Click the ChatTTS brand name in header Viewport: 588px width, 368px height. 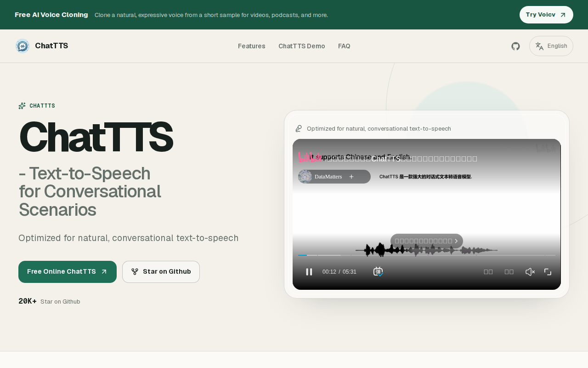(x=51, y=46)
